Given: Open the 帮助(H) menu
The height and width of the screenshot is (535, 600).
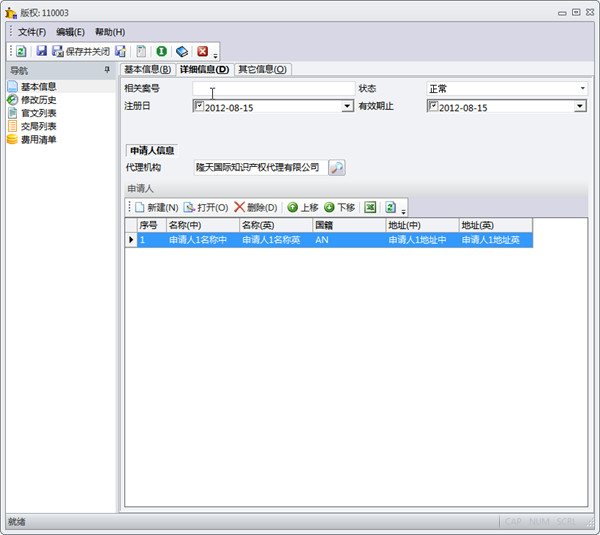Looking at the screenshot, I should click(110, 32).
